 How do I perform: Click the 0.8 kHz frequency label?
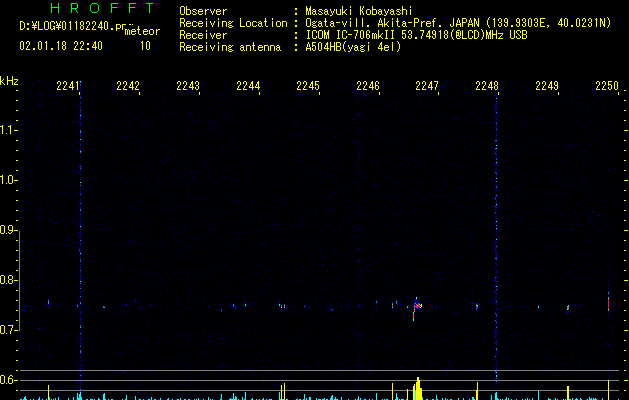point(8,280)
